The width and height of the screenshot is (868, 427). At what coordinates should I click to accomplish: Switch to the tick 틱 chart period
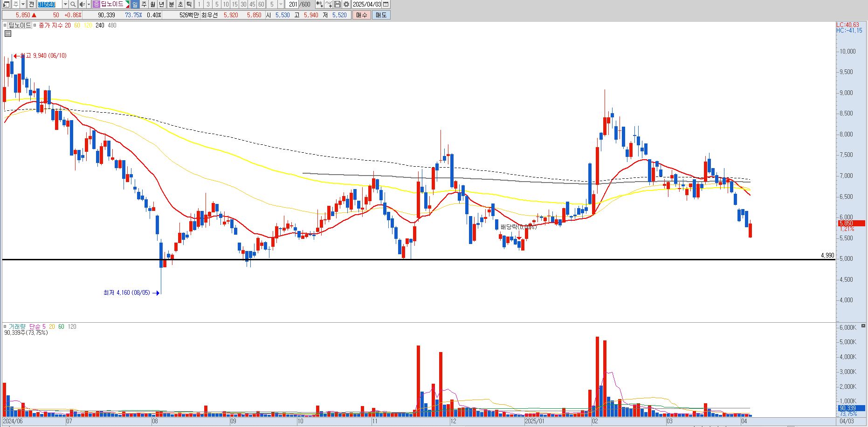(x=189, y=4)
